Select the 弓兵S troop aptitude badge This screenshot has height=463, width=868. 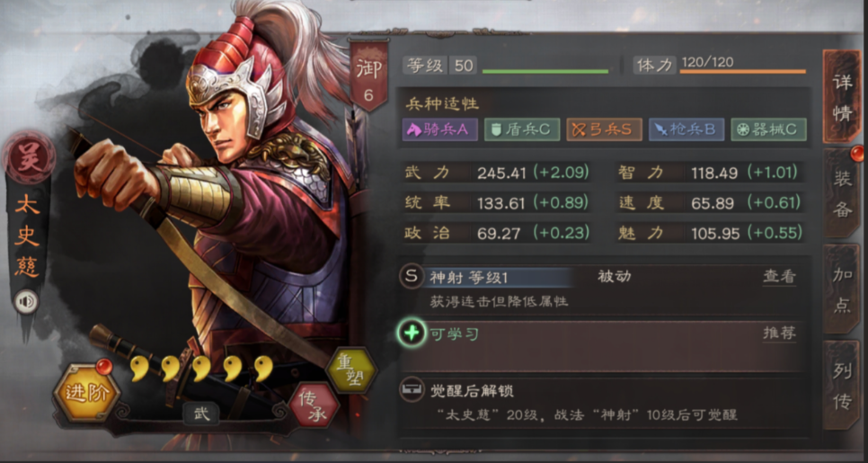pos(604,129)
